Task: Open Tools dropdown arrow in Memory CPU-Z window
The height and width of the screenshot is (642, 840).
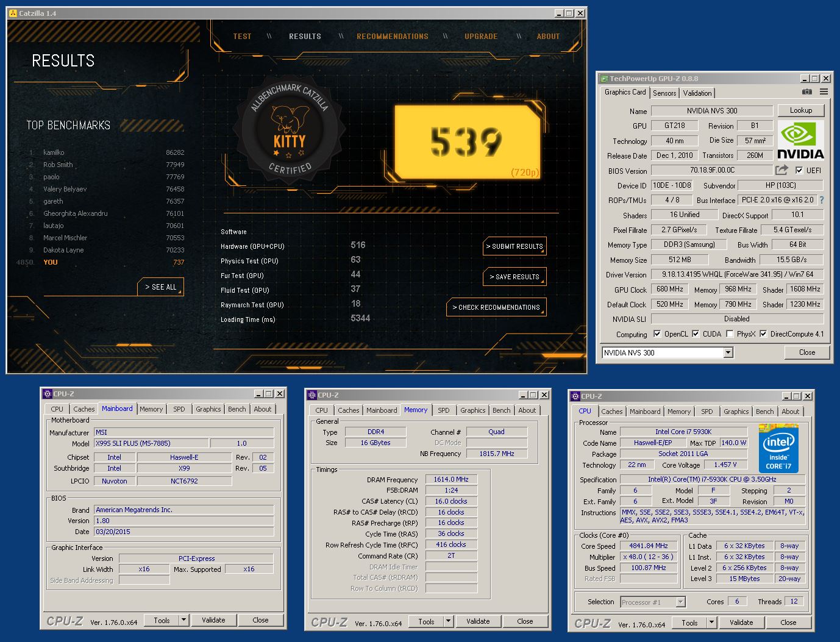Action: pyautogui.click(x=448, y=621)
